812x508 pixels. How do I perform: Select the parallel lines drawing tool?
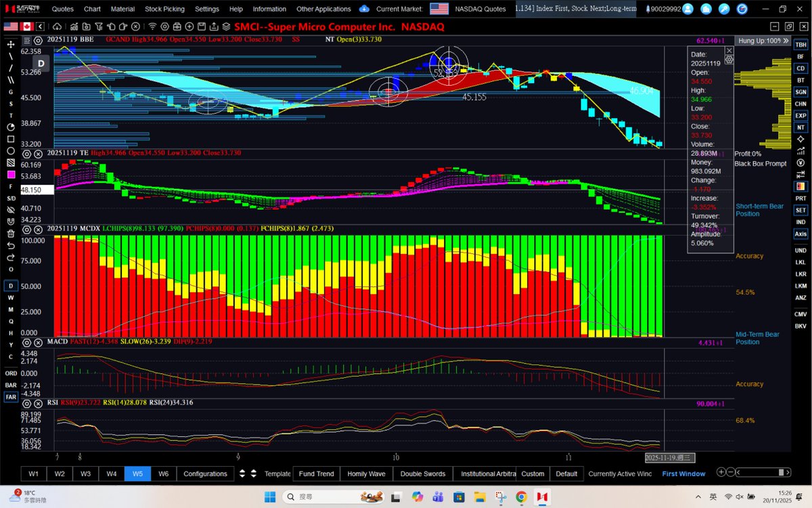coord(11,80)
